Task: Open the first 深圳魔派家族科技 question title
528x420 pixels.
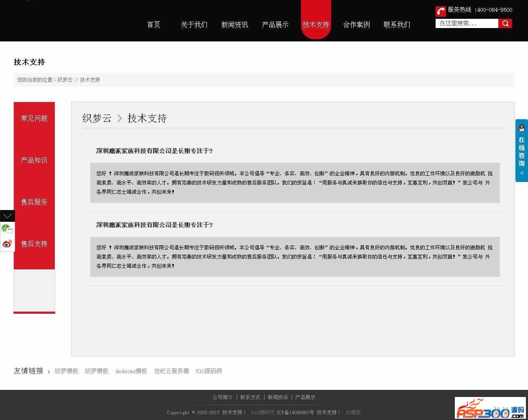Action: (x=154, y=151)
